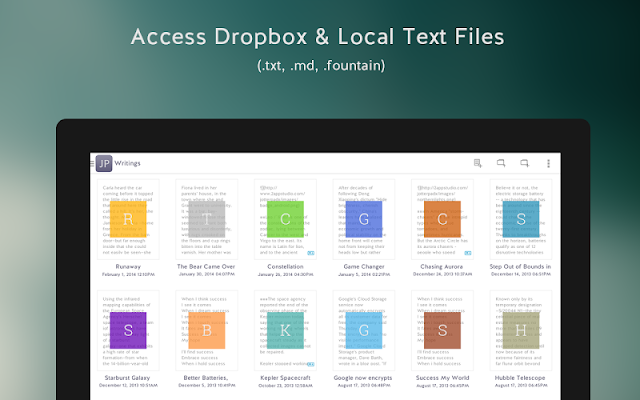Click the image badge on the Constellation preview
This screenshot has width=640, height=400.
pyautogui.click(x=311, y=253)
